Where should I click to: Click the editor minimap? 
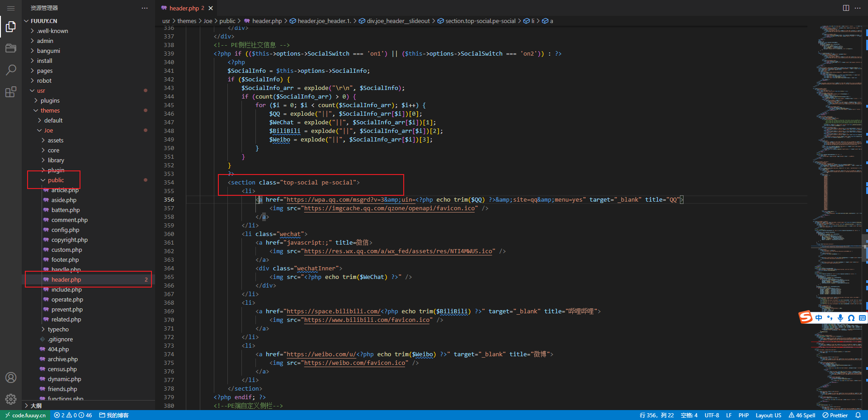point(837,217)
